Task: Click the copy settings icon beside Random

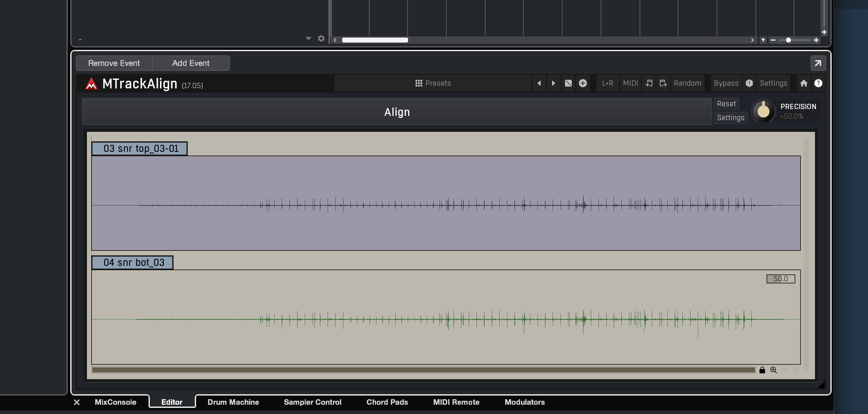Action: point(663,83)
